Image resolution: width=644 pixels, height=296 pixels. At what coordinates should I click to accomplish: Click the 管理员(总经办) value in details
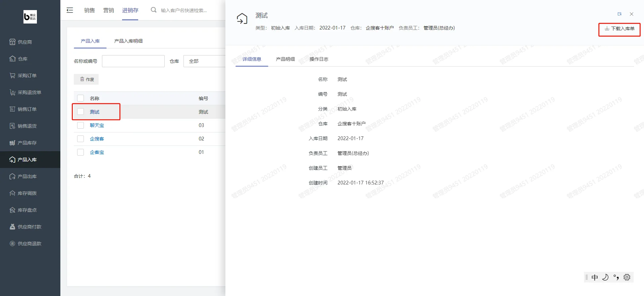click(x=353, y=153)
